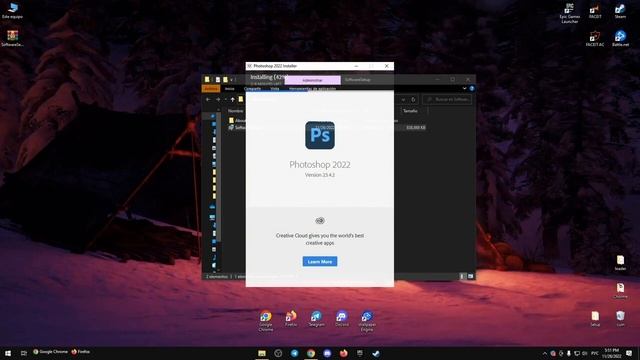This screenshot has width=640, height=360.
Task: Click the Creative Cloud icon in installer
Action: click(320, 221)
